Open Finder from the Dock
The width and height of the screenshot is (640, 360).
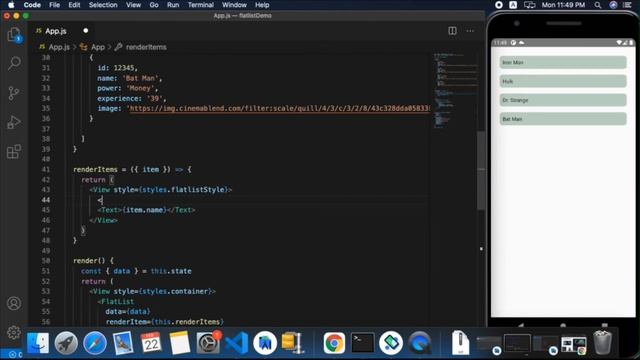point(38,343)
